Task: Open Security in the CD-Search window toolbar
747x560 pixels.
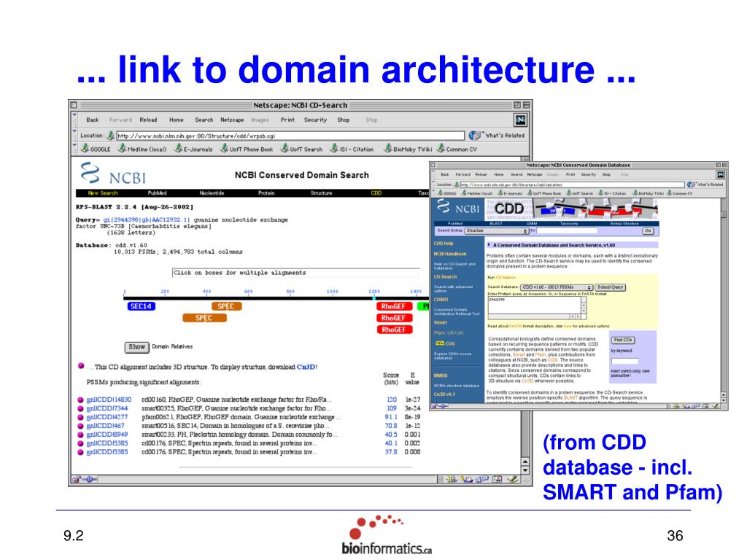Action: pyautogui.click(x=315, y=120)
